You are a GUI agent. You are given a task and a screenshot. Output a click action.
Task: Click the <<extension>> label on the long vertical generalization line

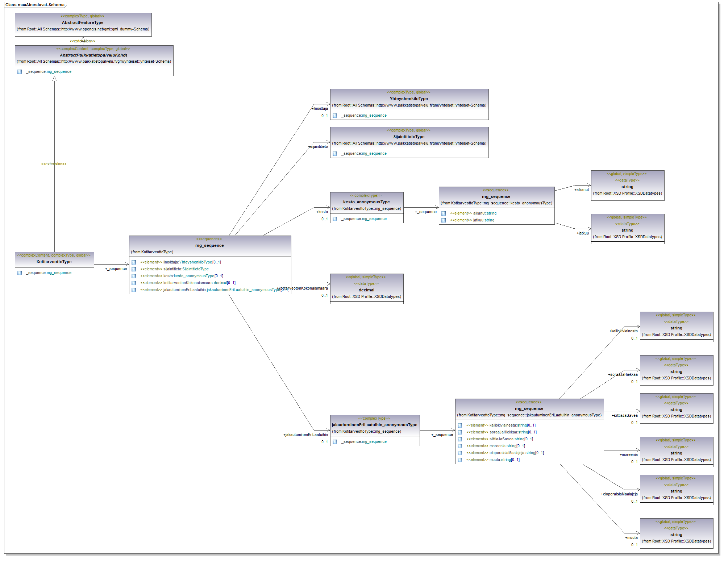[x=54, y=164]
